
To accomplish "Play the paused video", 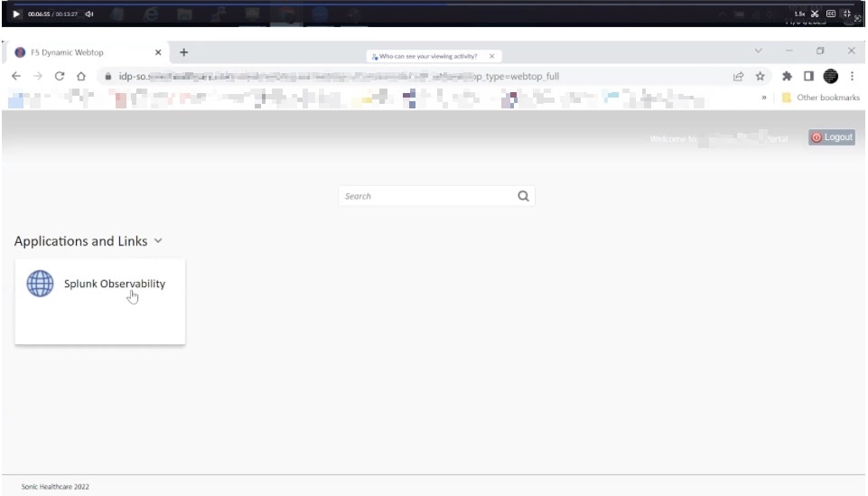I will (x=16, y=14).
